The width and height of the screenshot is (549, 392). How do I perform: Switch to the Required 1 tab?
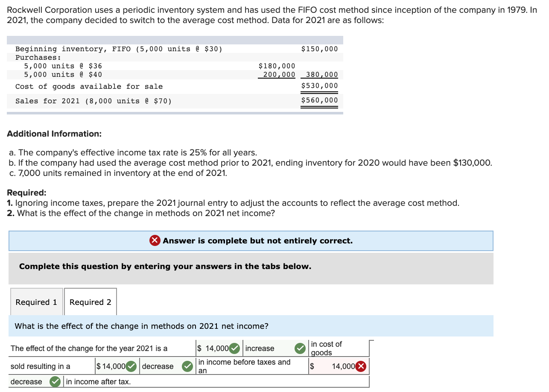36,302
